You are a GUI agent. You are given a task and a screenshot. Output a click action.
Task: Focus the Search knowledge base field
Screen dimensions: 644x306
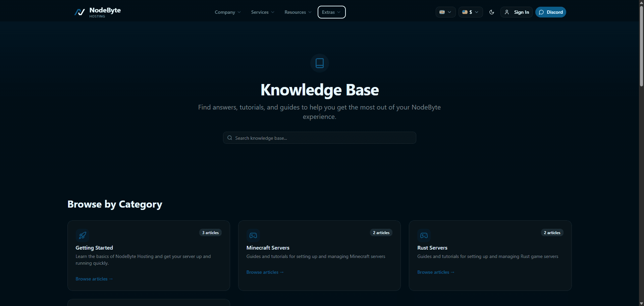click(320, 138)
